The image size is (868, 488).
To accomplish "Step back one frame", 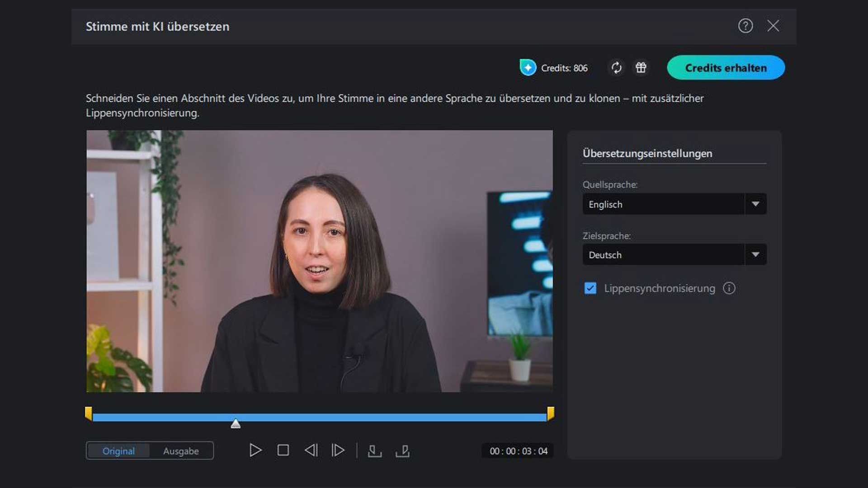I will [311, 450].
